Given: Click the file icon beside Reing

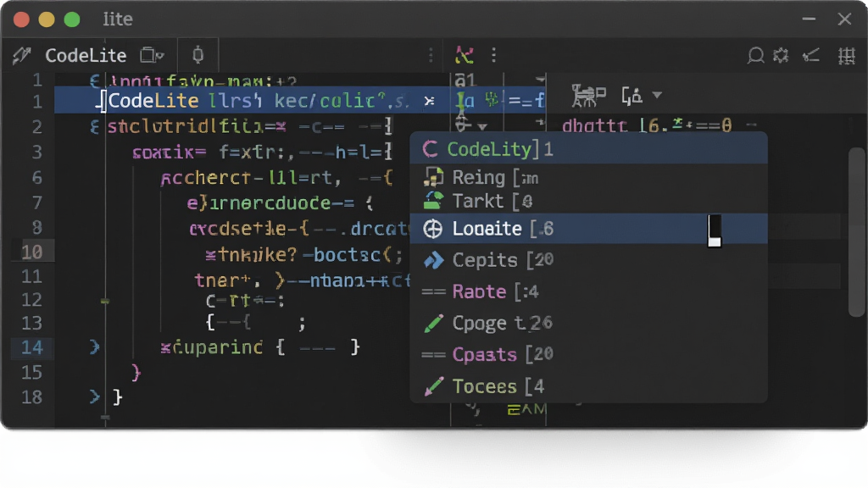Looking at the screenshot, I should point(433,177).
